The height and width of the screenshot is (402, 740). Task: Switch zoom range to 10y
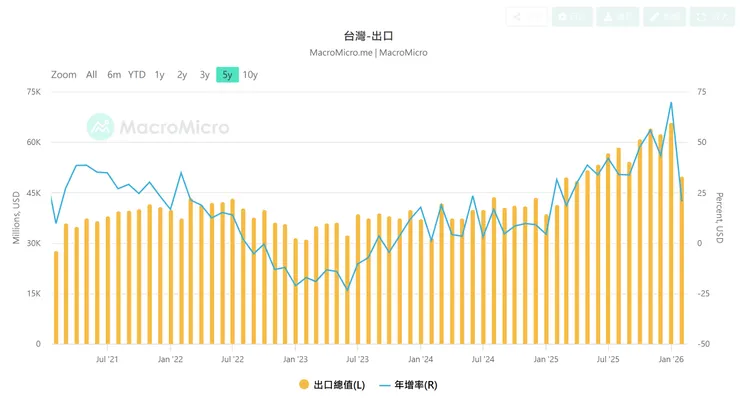tap(250, 75)
